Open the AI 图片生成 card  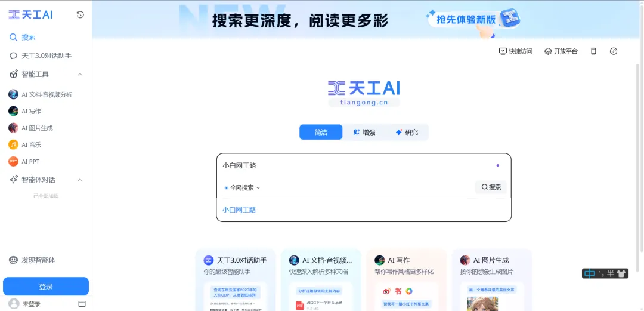(491, 280)
